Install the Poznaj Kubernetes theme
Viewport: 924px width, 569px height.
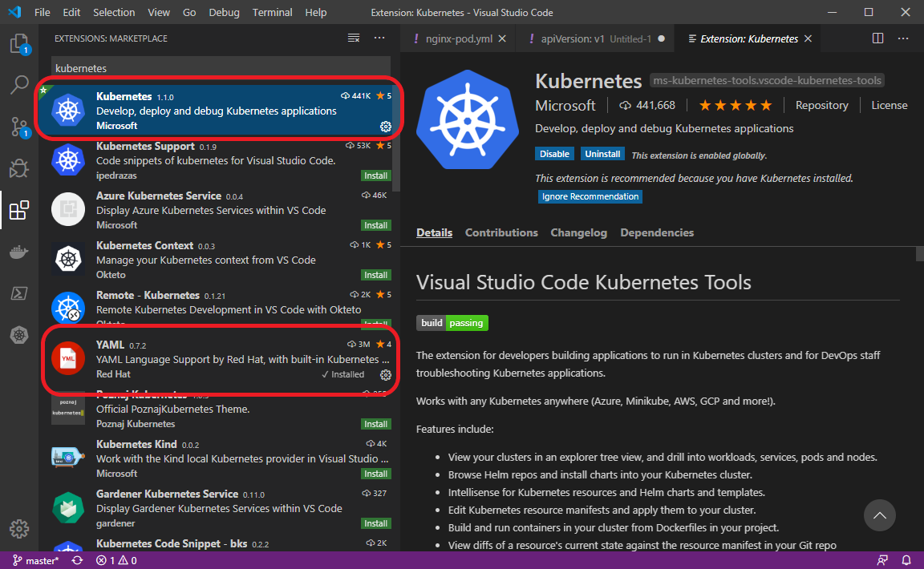pyautogui.click(x=375, y=424)
